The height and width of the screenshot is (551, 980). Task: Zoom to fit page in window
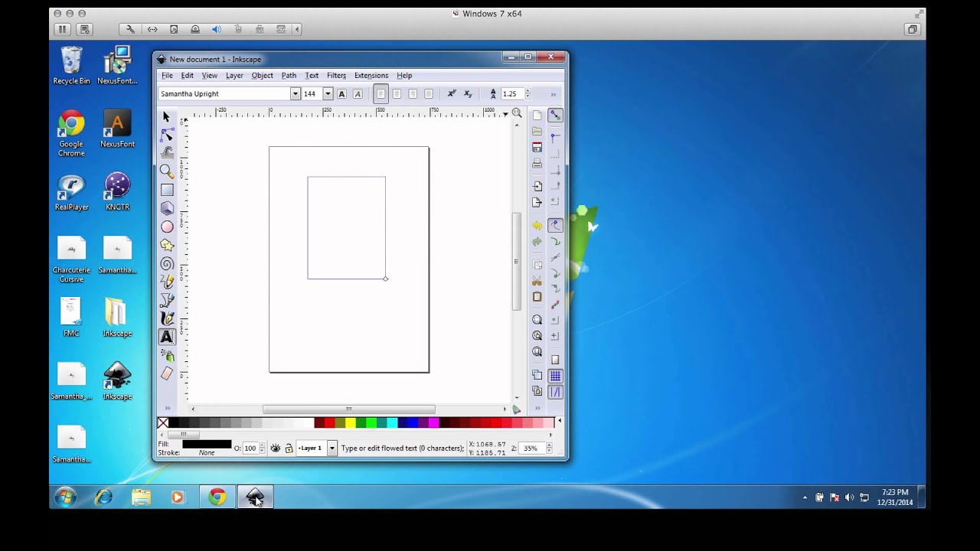(537, 352)
